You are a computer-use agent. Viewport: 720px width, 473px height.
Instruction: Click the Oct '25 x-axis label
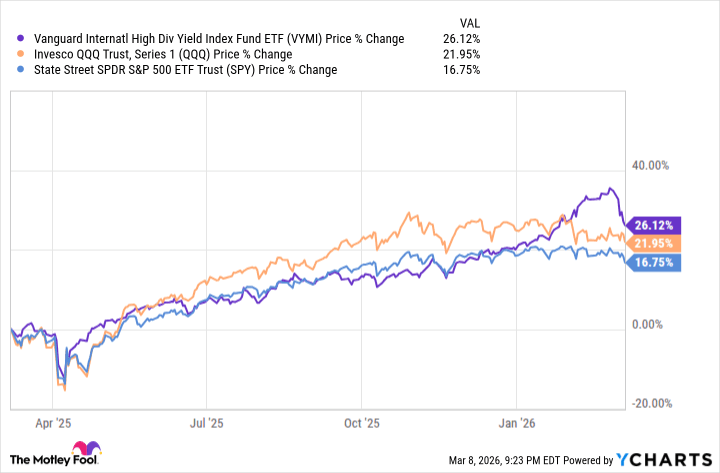(360, 424)
